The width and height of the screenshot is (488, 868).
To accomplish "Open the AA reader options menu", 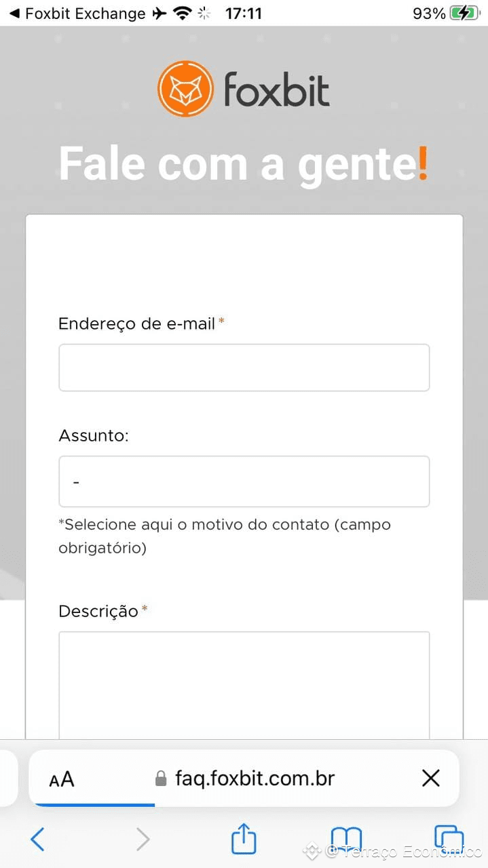I will pos(62,779).
